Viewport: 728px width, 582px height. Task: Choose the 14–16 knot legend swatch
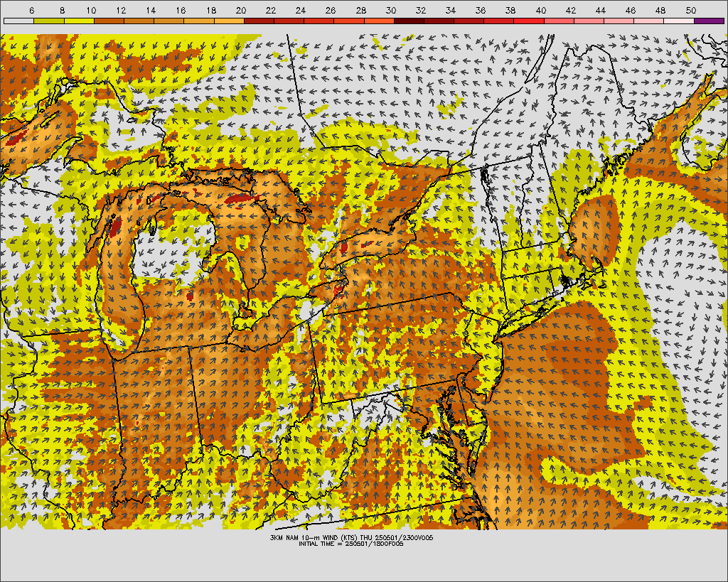click(x=169, y=21)
